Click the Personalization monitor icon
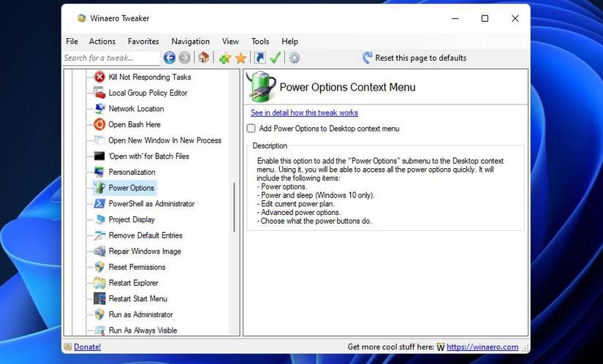 pos(99,172)
